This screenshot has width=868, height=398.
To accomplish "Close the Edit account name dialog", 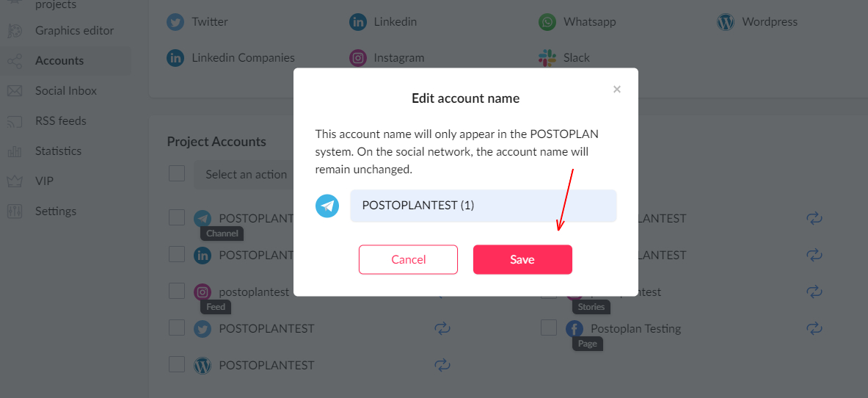I will click(616, 90).
